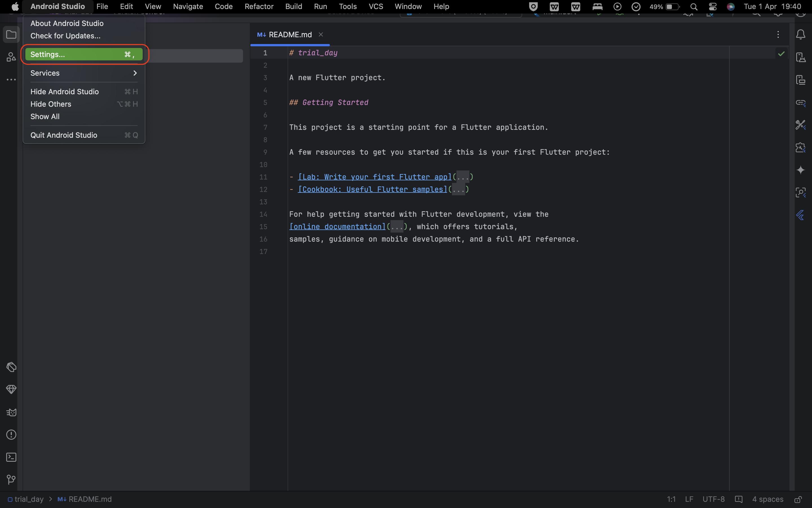Open the Running Devices icon
Screen dimensions: 812x508
[801, 80]
